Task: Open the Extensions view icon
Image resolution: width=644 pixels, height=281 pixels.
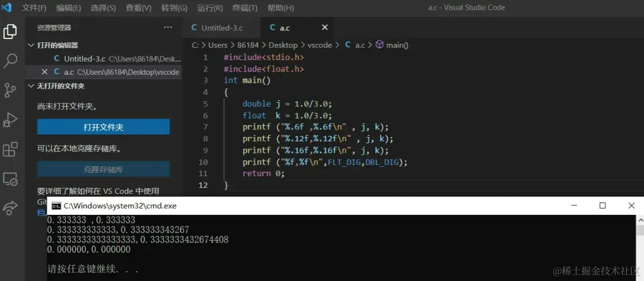Action: coord(10,149)
